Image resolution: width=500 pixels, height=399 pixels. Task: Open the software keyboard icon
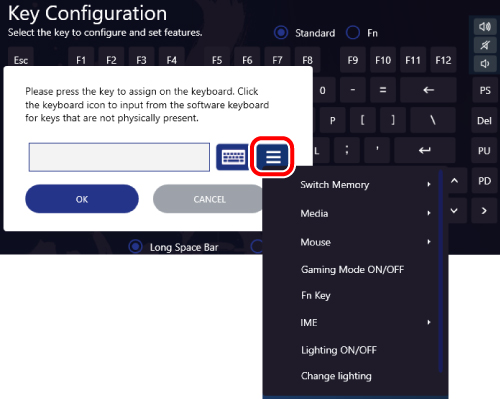pos(233,157)
